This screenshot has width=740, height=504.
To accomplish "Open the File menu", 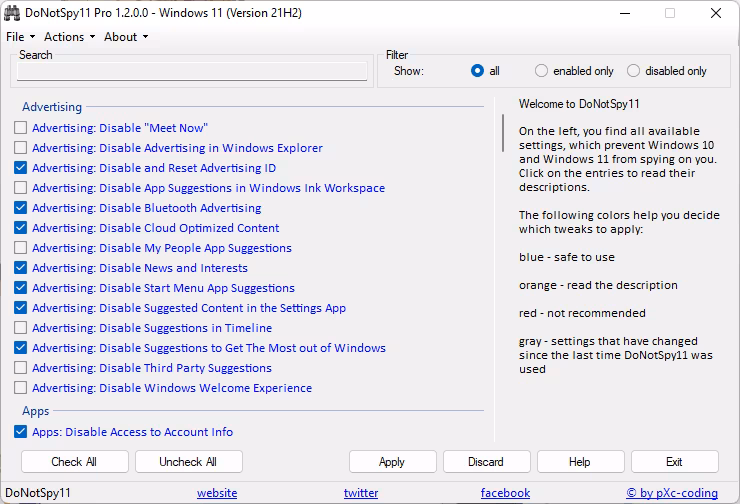I will [20, 37].
